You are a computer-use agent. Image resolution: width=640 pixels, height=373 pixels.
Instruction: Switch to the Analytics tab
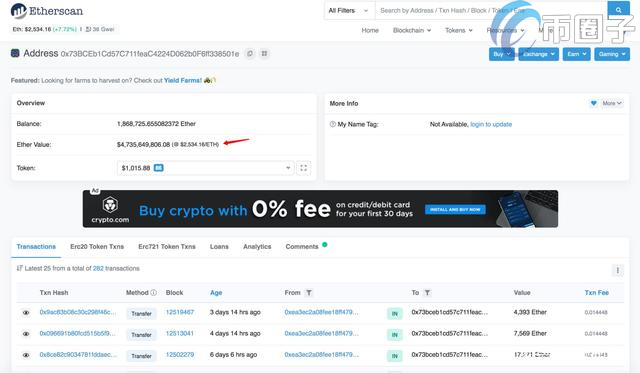pyautogui.click(x=257, y=246)
